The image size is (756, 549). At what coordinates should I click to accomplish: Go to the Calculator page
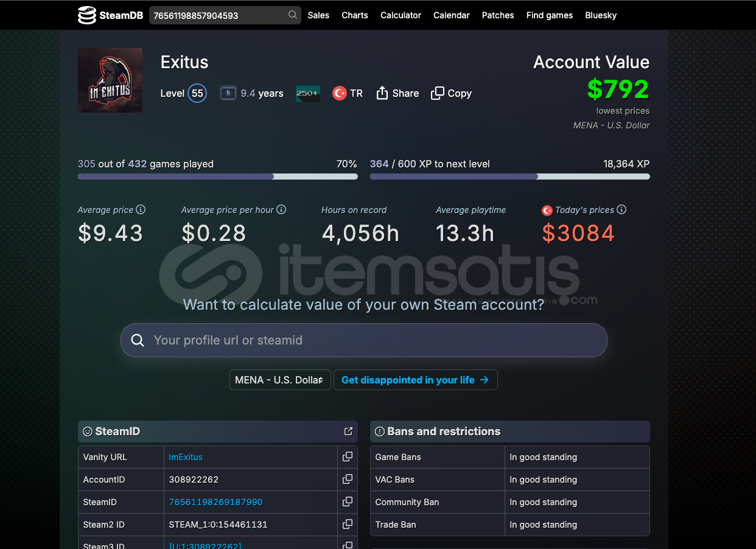coord(401,15)
